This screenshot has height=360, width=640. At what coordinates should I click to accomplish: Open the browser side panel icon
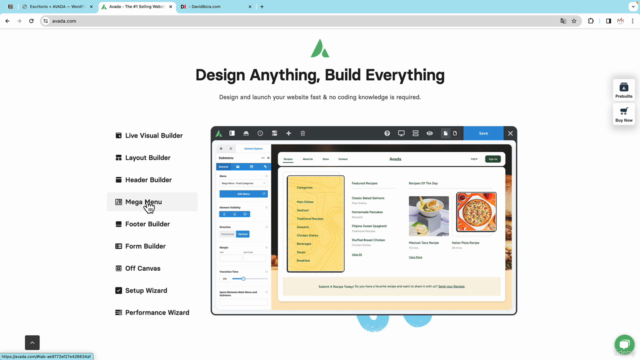pyautogui.click(x=608, y=21)
